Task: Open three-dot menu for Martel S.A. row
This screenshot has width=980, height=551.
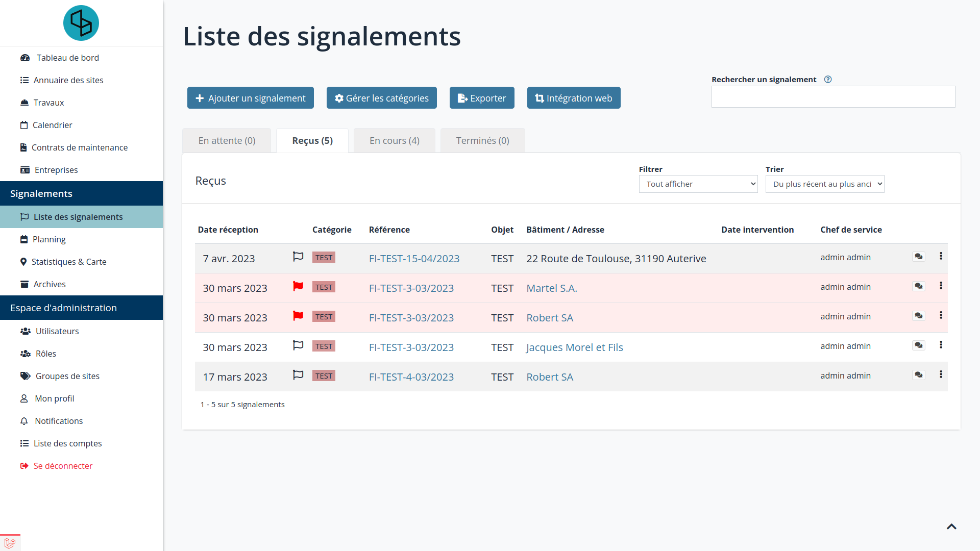Action: 941,286
